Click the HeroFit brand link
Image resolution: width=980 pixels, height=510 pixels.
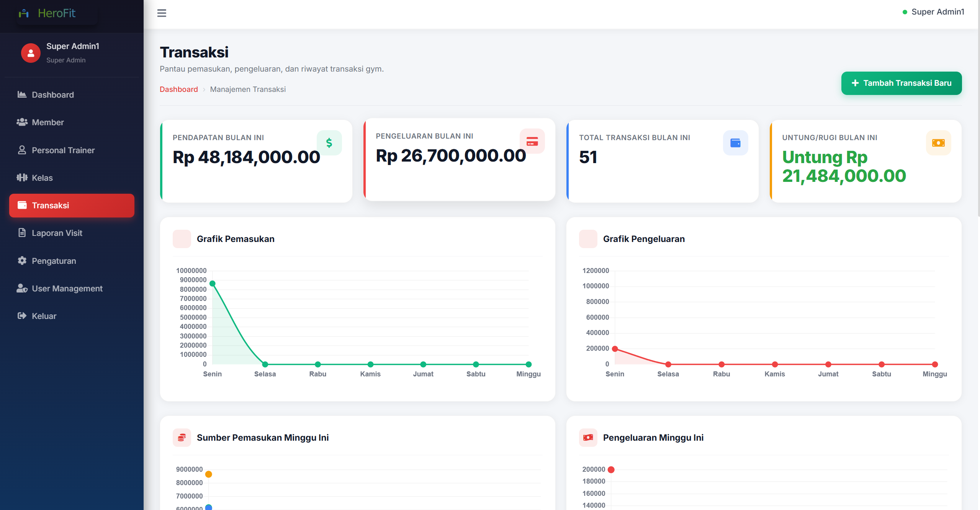pos(56,13)
